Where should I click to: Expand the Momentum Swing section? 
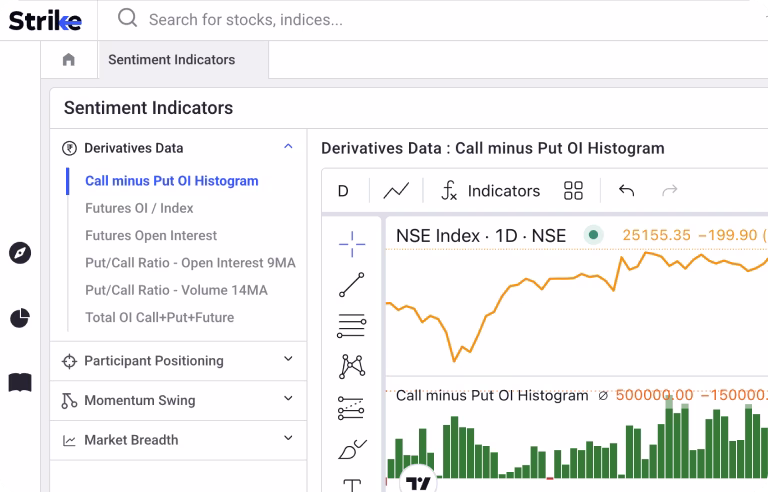(x=288, y=400)
